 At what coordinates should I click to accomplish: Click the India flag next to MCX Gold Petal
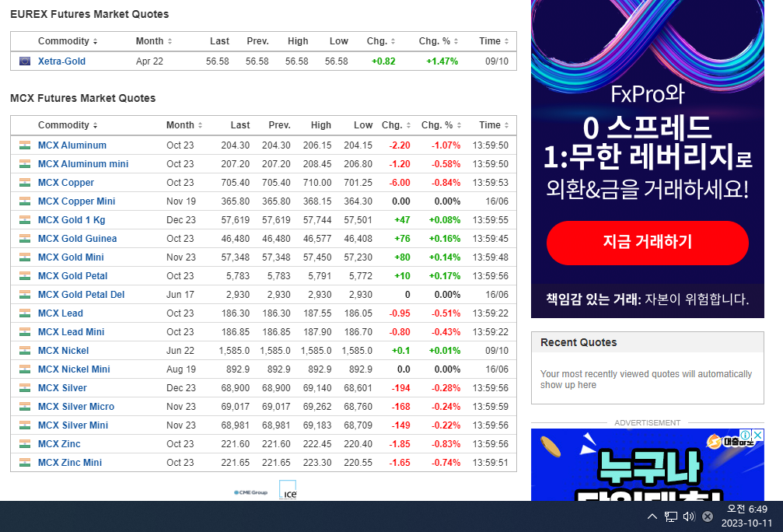24,276
